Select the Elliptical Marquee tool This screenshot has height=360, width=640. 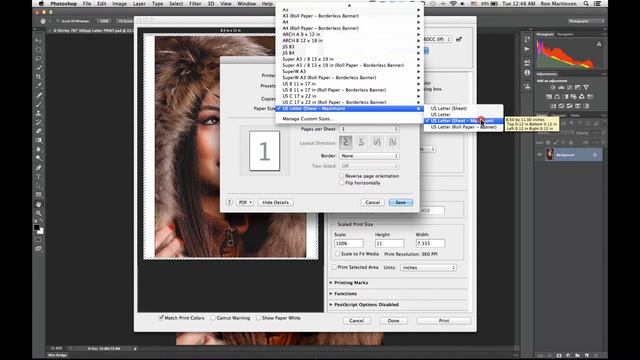pyautogui.click(x=38, y=50)
